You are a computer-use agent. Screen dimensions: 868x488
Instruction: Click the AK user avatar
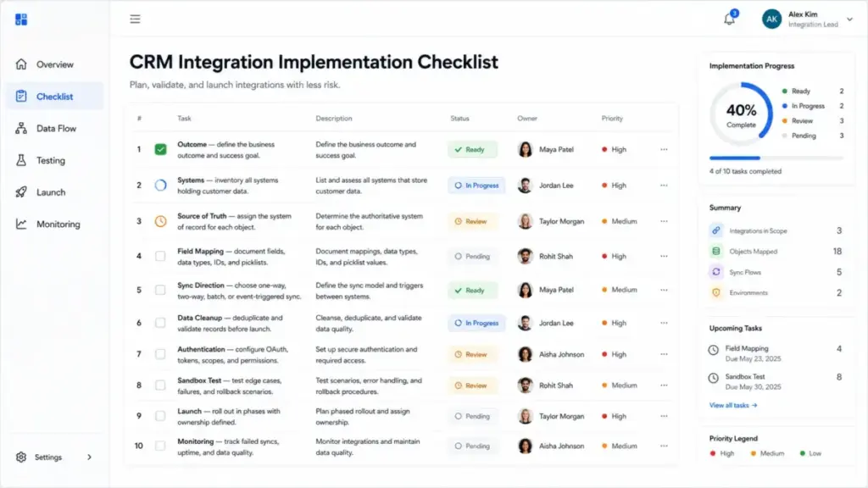(771, 19)
